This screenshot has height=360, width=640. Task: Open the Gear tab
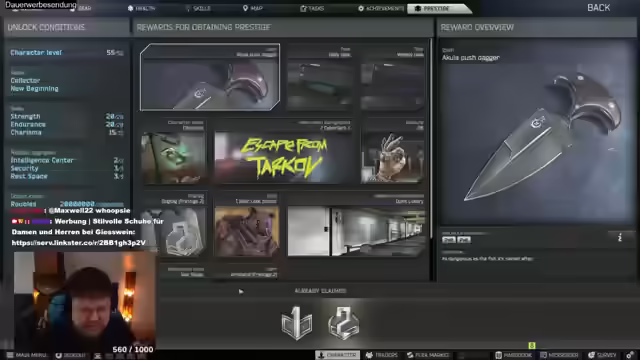(81, 8)
